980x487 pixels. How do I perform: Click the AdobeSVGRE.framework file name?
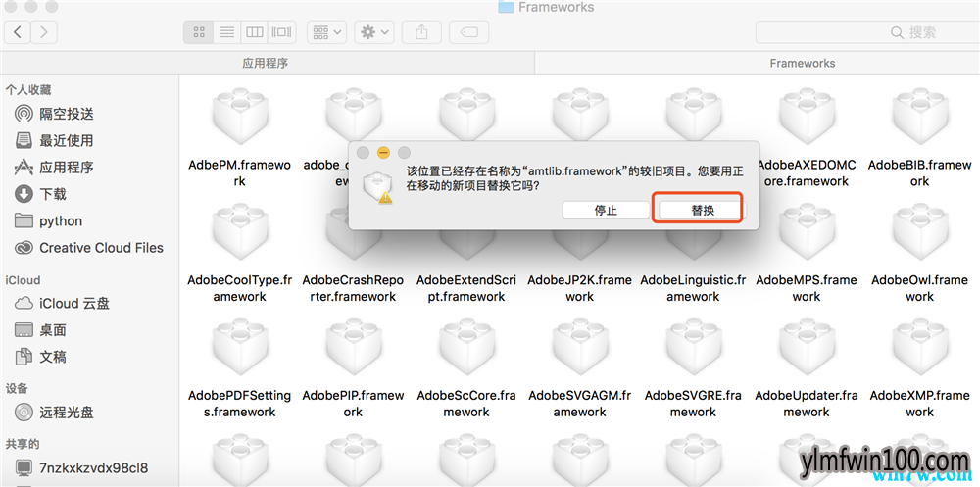[x=693, y=404]
